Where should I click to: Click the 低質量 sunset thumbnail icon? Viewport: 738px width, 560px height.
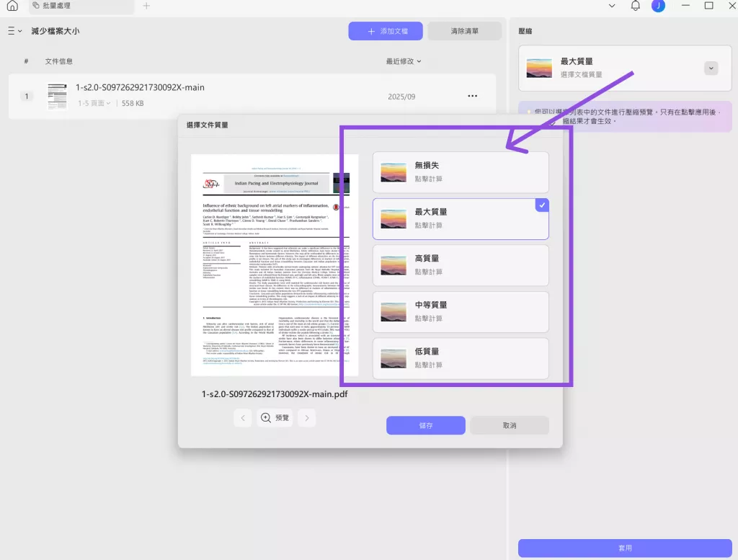coord(394,359)
